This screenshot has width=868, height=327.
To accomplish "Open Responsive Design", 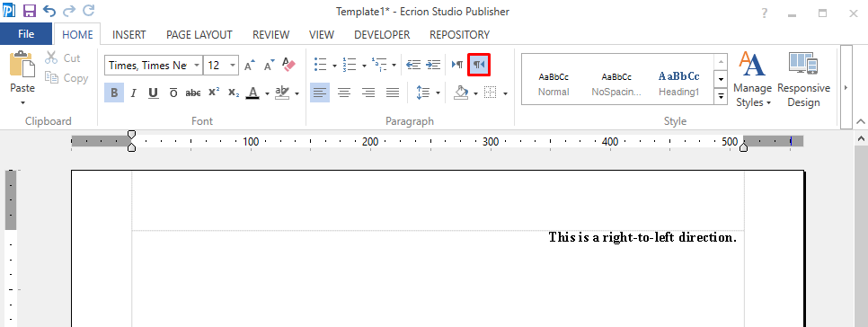I will 803,80.
